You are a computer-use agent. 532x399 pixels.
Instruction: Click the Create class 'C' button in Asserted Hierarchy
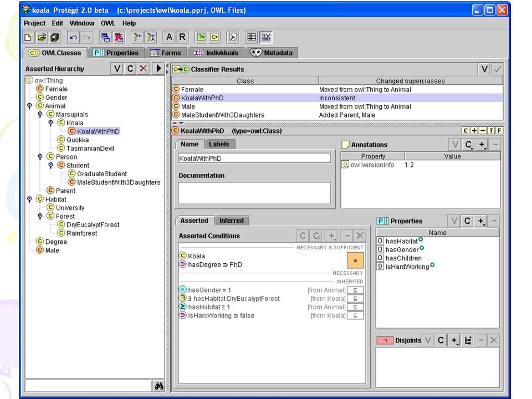point(130,69)
